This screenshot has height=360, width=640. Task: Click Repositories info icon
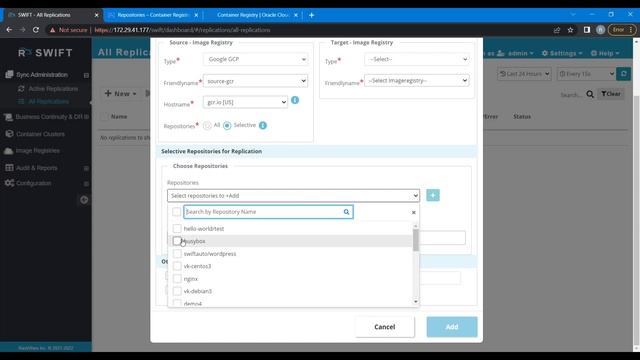point(263,125)
